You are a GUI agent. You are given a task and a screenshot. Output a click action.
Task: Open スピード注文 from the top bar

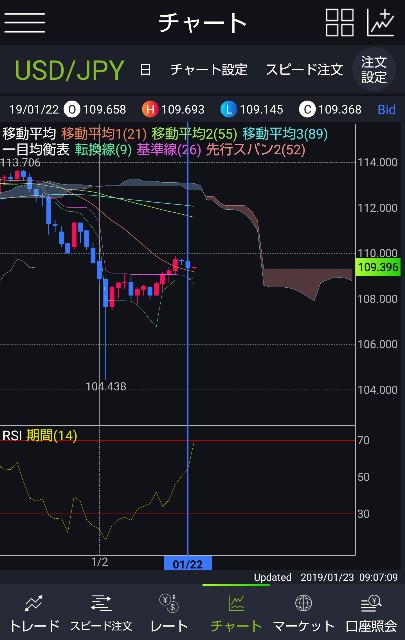304,70
